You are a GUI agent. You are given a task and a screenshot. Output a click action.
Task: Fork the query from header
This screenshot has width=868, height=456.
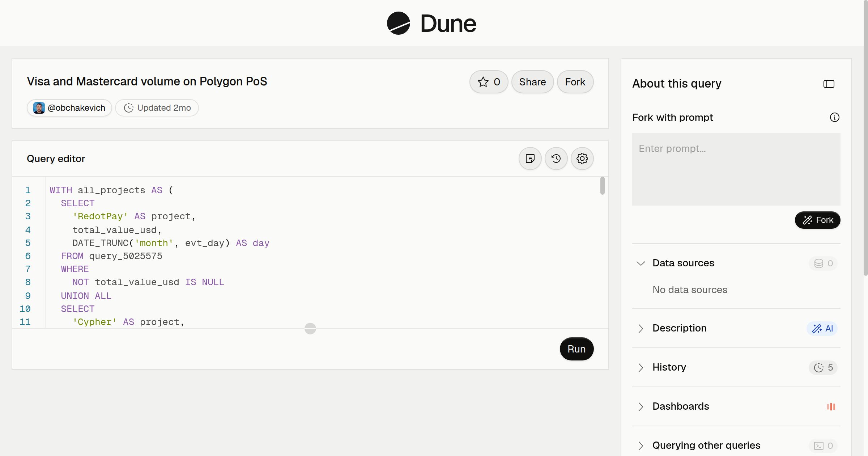[x=575, y=82]
